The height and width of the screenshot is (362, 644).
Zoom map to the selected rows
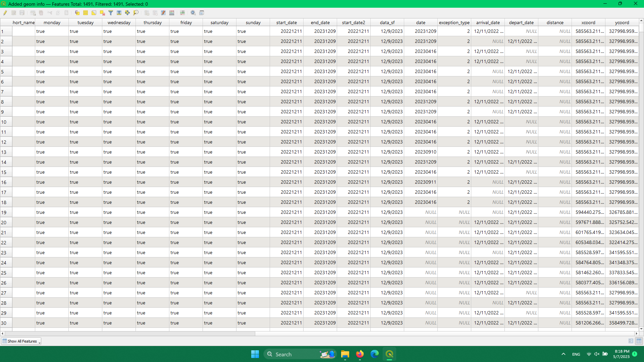(136, 13)
